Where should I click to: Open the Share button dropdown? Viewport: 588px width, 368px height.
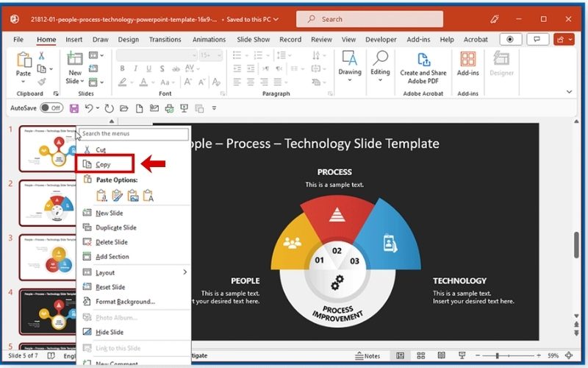coord(571,40)
